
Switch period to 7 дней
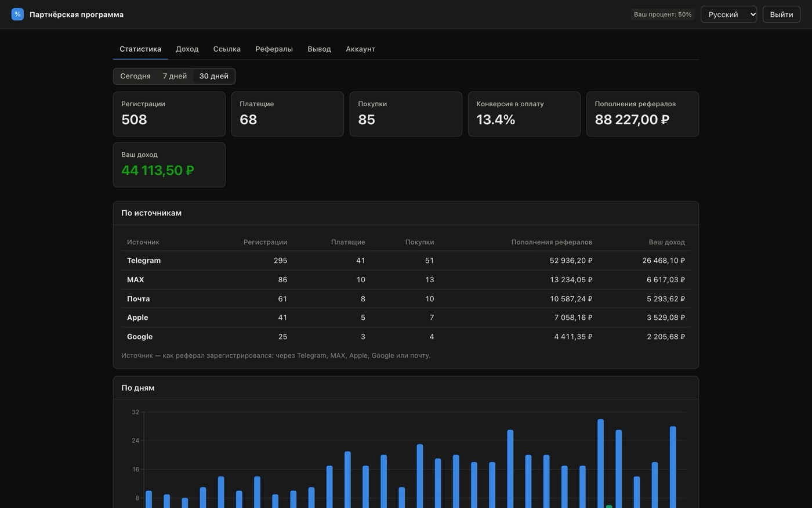pyautogui.click(x=175, y=76)
